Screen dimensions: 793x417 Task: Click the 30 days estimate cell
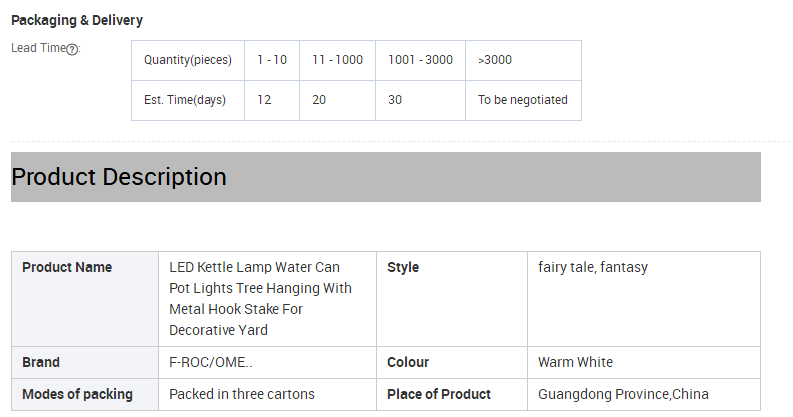420,100
